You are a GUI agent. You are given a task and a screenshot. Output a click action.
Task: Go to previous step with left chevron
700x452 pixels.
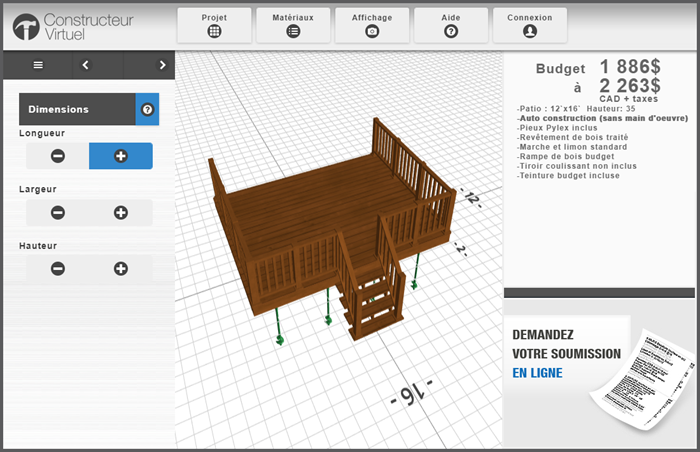(85, 65)
